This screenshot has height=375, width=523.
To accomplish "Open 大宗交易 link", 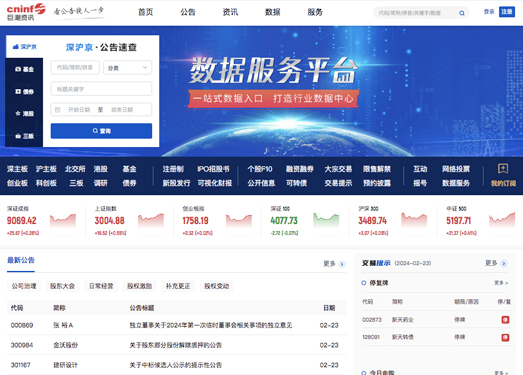I will [338, 169].
